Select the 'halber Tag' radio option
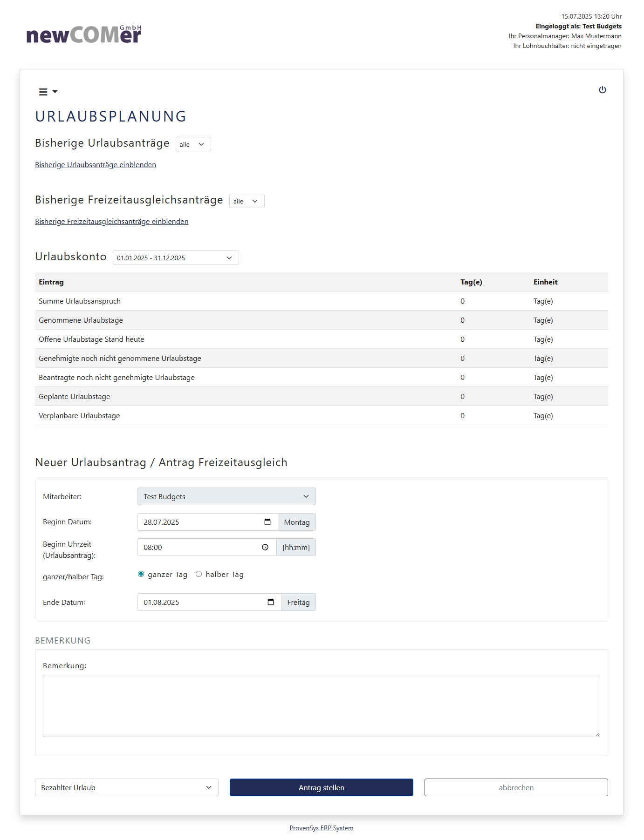The height and width of the screenshot is (840, 644). point(199,574)
